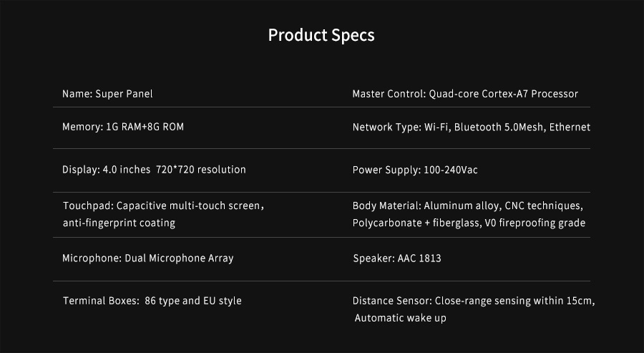Click the Network Type Wi-Fi Bluetooth line
Screen dimensions: 644x353
[x=471, y=127]
